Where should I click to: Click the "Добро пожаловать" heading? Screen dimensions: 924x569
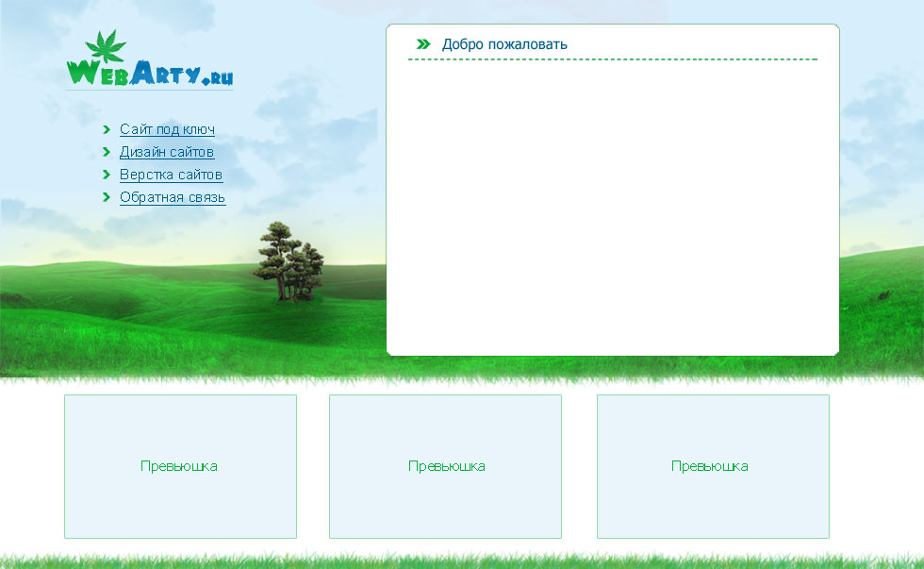coord(504,43)
